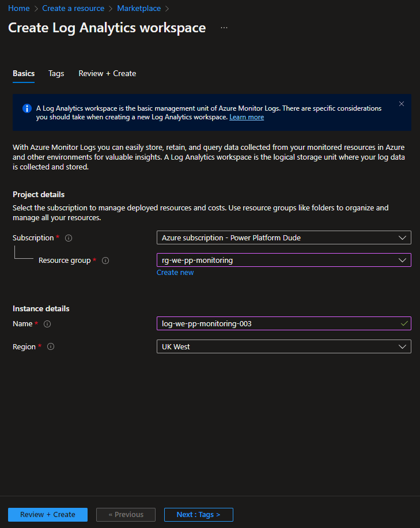Click the blue info icon in the banner
This screenshot has height=528, width=420.
click(x=27, y=108)
